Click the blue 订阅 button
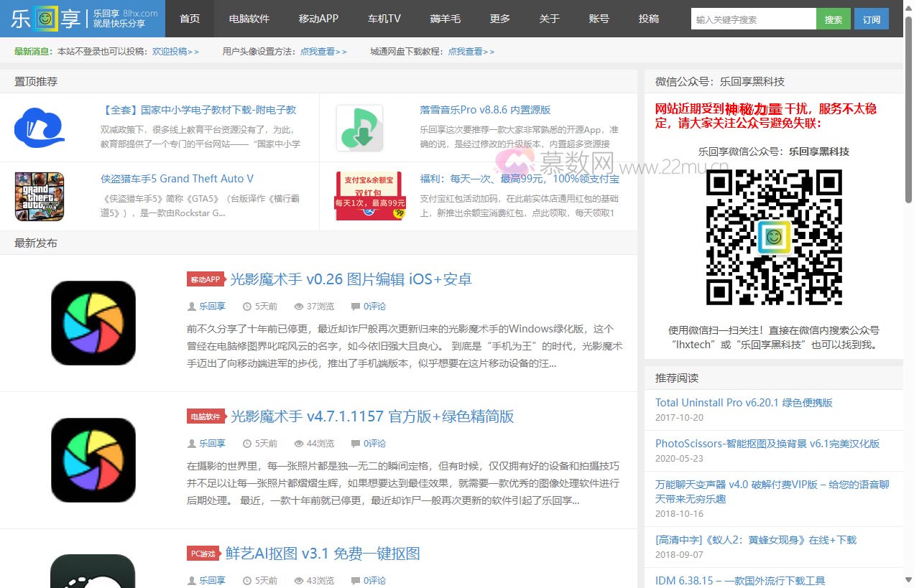This screenshot has height=588, width=914. click(x=872, y=19)
